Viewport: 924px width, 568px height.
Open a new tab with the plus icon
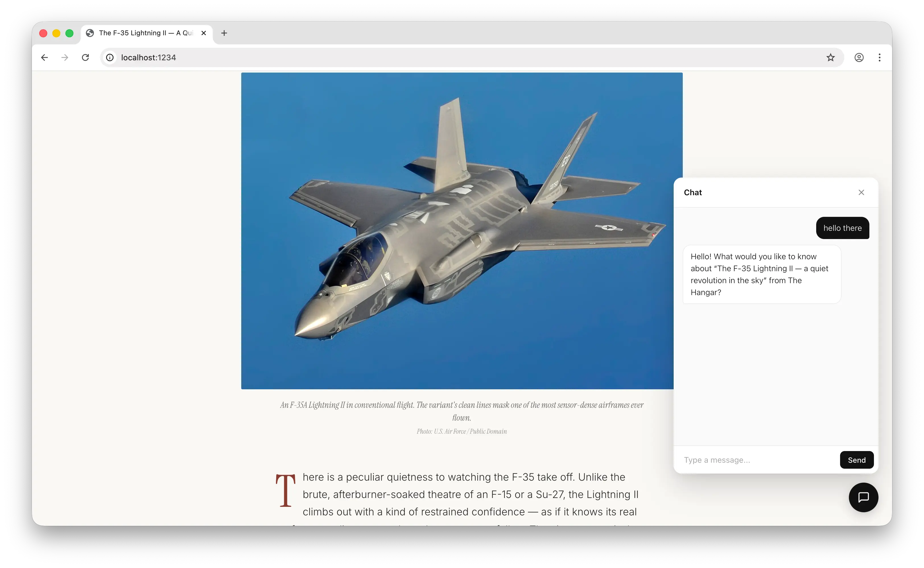click(x=224, y=33)
